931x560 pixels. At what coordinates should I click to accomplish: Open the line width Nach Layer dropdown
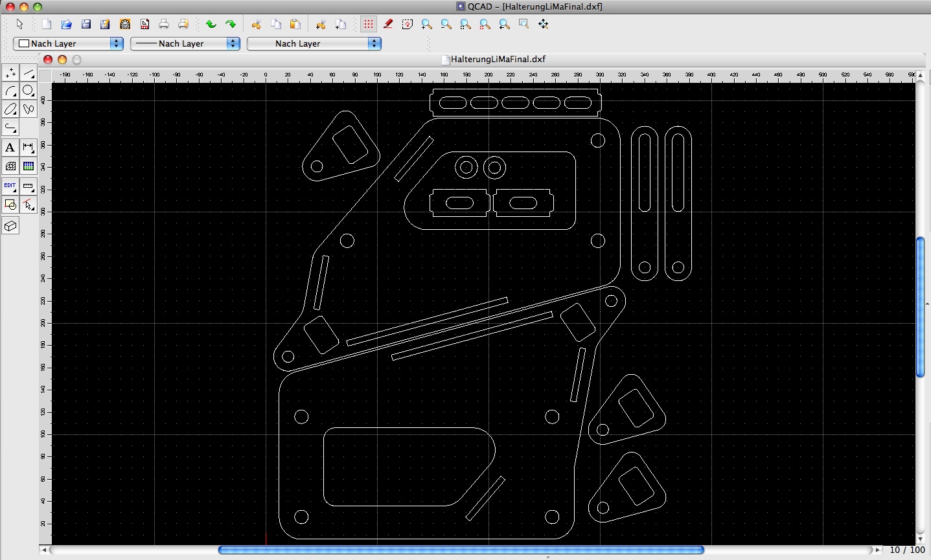pyautogui.click(x=185, y=43)
